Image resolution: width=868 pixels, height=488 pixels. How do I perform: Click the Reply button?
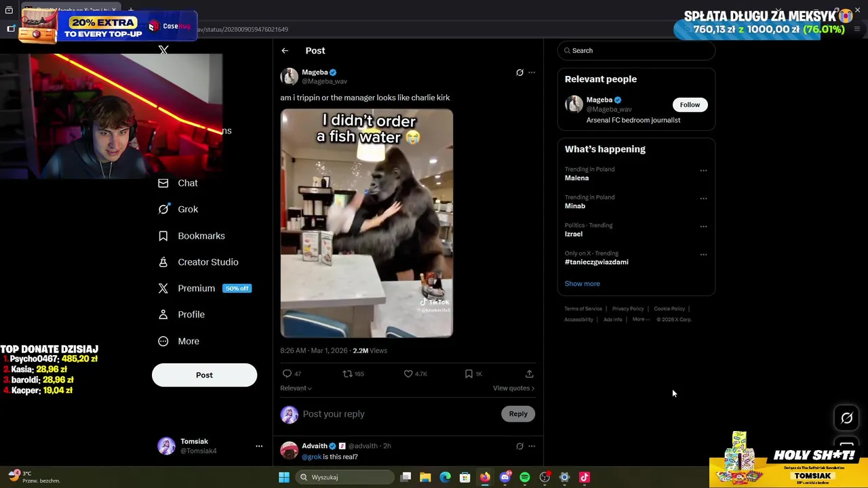click(x=518, y=414)
